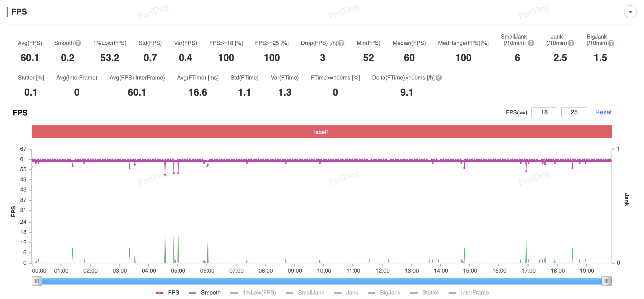Click help icon beside Drop(FPS) [/h]
Viewport: 644px width, 299px height.
click(341, 43)
